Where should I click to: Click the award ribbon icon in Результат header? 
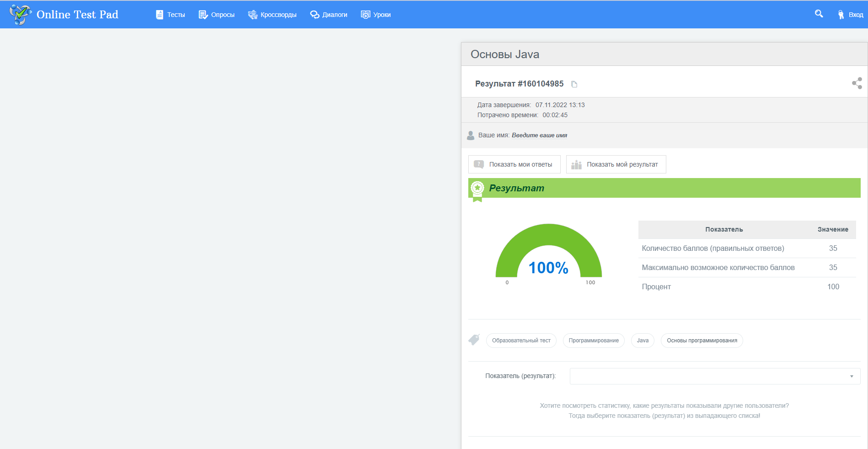(x=477, y=191)
